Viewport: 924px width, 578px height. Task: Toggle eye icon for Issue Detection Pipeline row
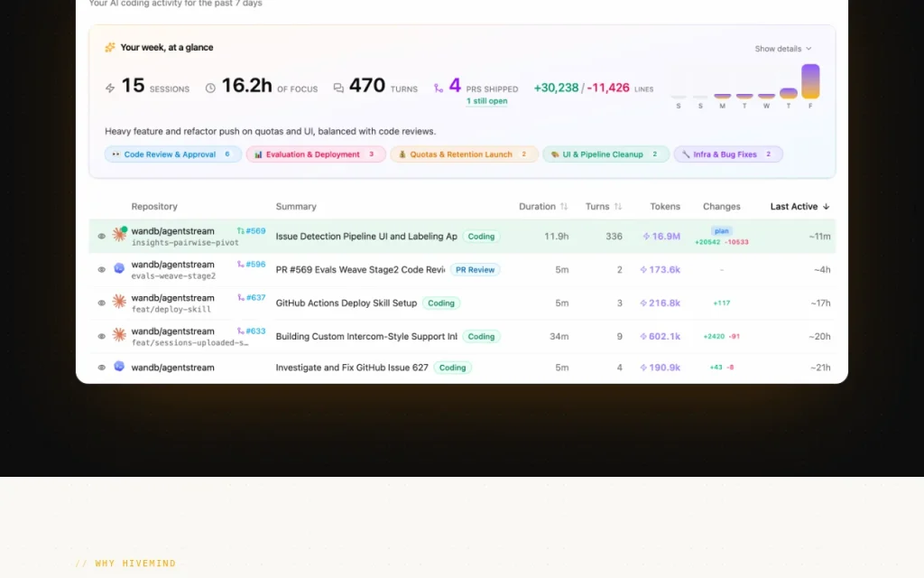pyautogui.click(x=101, y=236)
